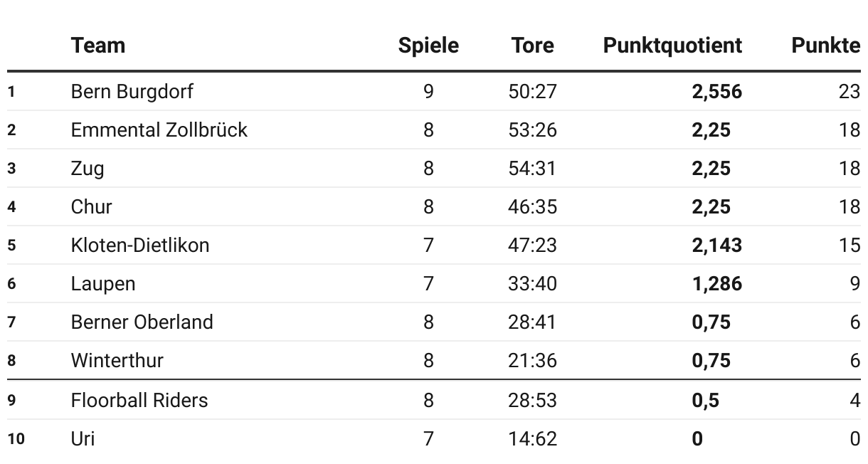Viewport: 868px width, 464px height.
Task: Select the Chur team row name
Action: click(x=91, y=207)
